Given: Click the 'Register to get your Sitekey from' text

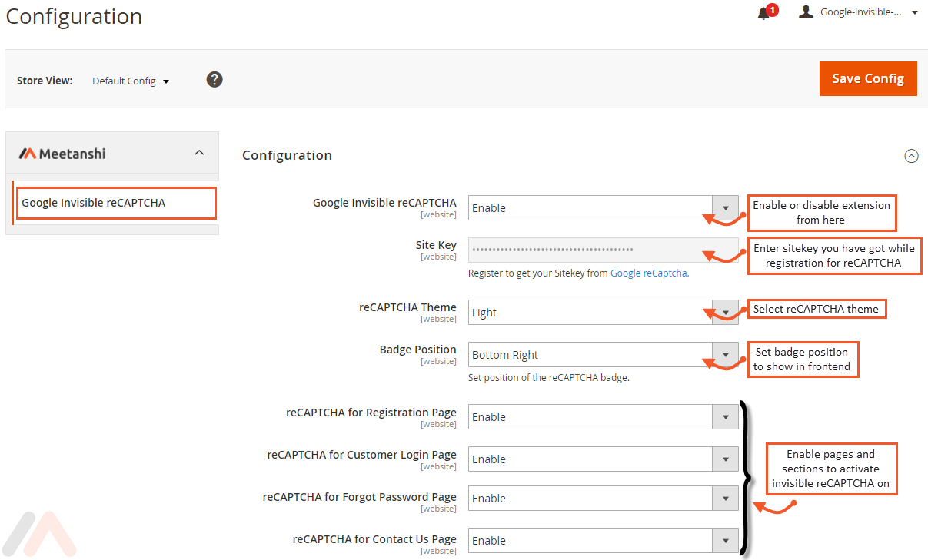Looking at the screenshot, I should click(538, 273).
